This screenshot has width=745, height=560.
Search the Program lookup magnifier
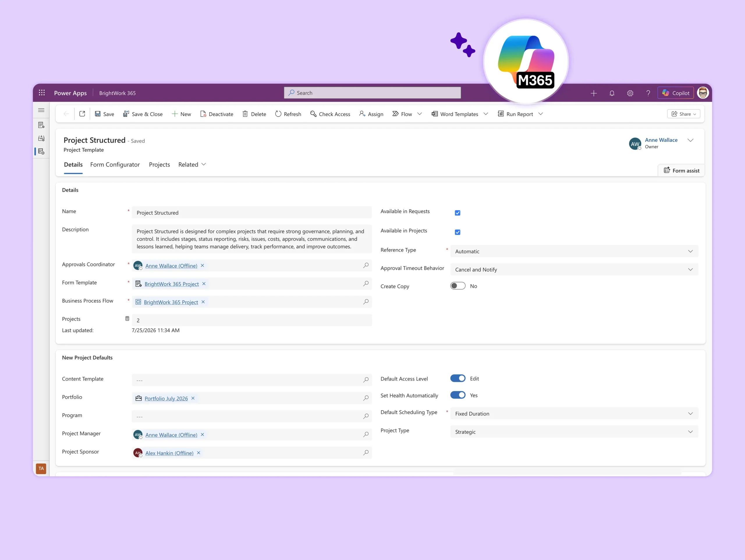coord(366,417)
